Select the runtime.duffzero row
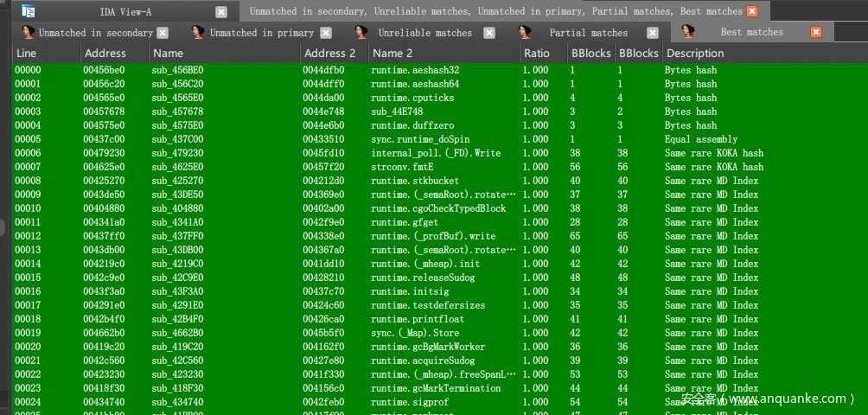The height and width of the screenshot is (415, 868). tap(440, 125)
